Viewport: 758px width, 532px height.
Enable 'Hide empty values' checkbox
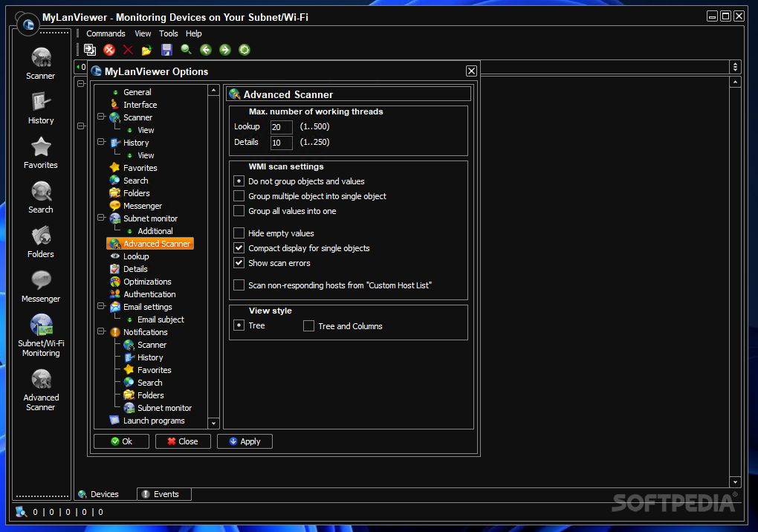(x=239, y=233)
